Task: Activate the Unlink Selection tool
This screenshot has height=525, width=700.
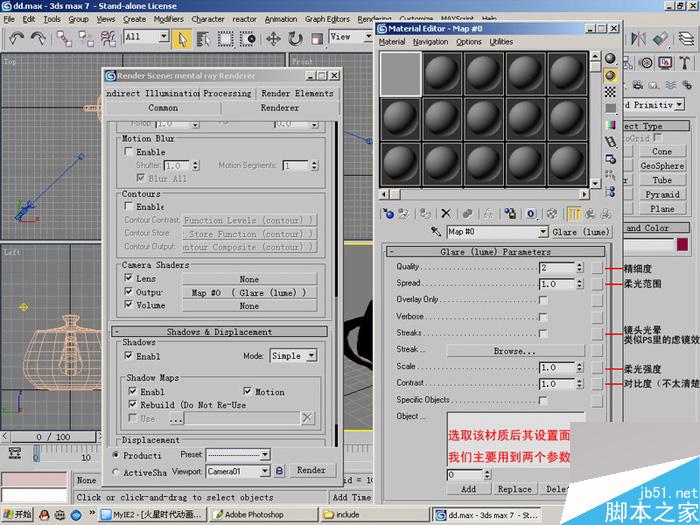Action: coord(86,39)
